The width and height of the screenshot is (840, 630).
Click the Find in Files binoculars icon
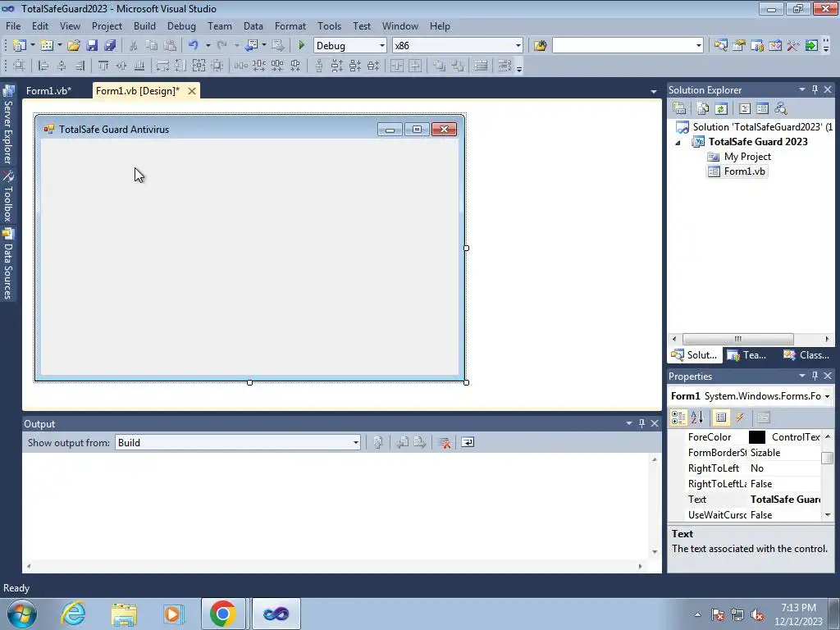click(x=540, y=46)
